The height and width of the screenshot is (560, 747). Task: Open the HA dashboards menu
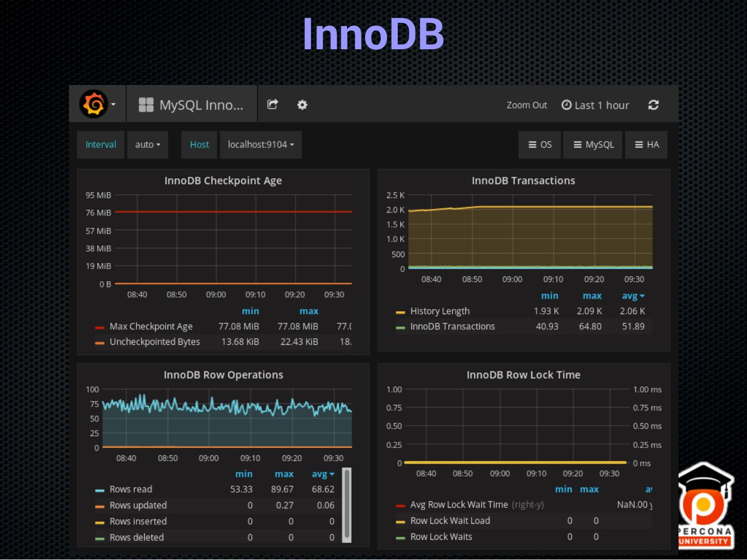click(646, 145)
